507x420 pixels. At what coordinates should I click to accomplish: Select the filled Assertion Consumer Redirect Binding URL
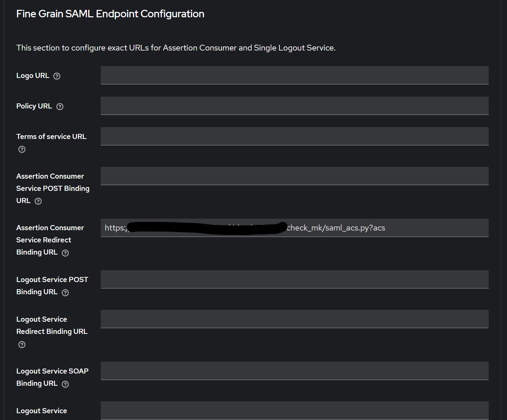tap(294, 227)
